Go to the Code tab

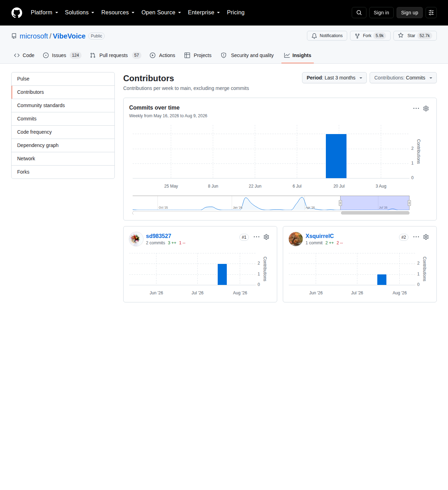(x=24, y=55)
